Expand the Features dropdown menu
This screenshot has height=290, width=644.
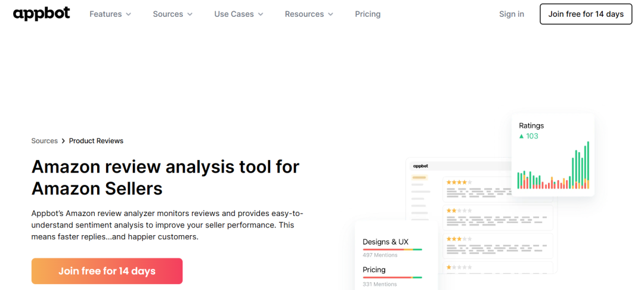[110, 14]
